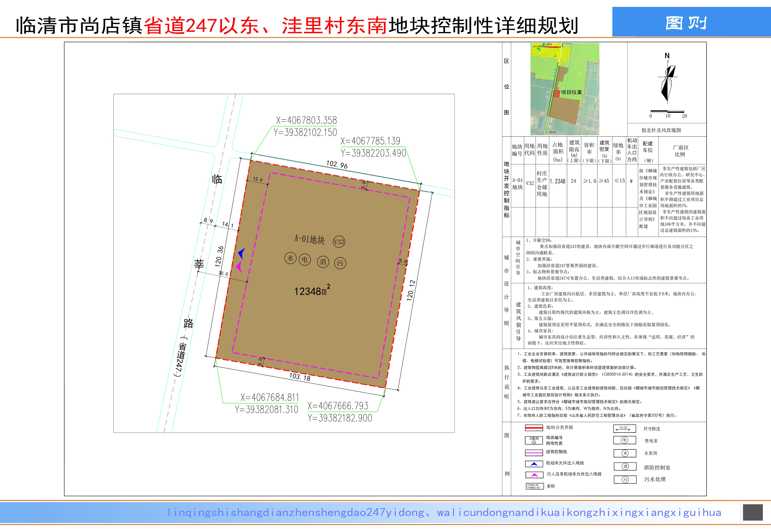Click the circled V32 land code on the plot
Viewport: 771px width, 532px height.
point(339,242)
